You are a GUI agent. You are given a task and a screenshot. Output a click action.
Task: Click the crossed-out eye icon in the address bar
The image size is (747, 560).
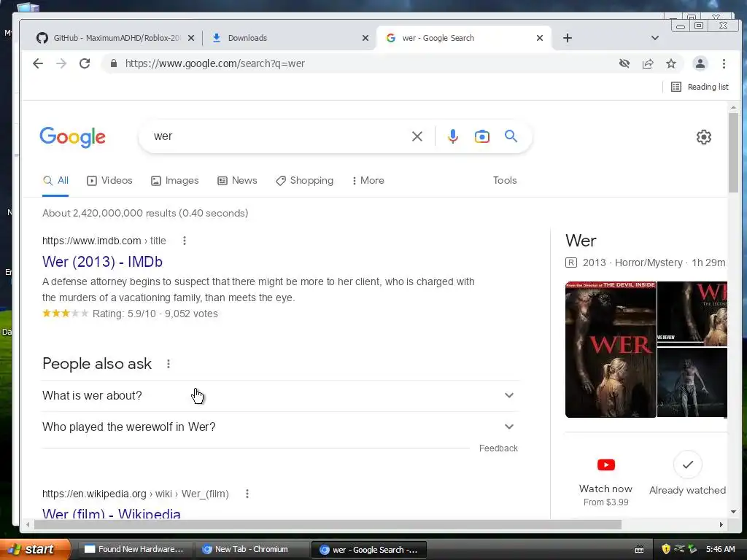(624, 63)
